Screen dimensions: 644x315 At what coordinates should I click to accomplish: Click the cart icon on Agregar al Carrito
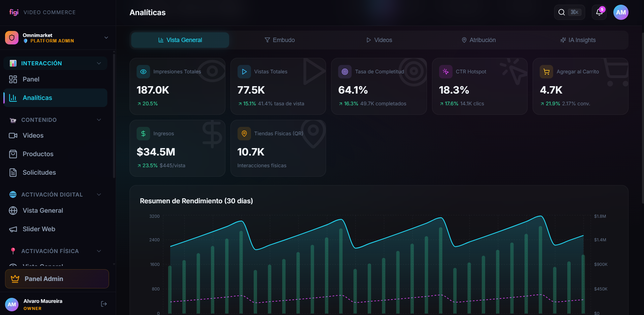pos(546,72)
